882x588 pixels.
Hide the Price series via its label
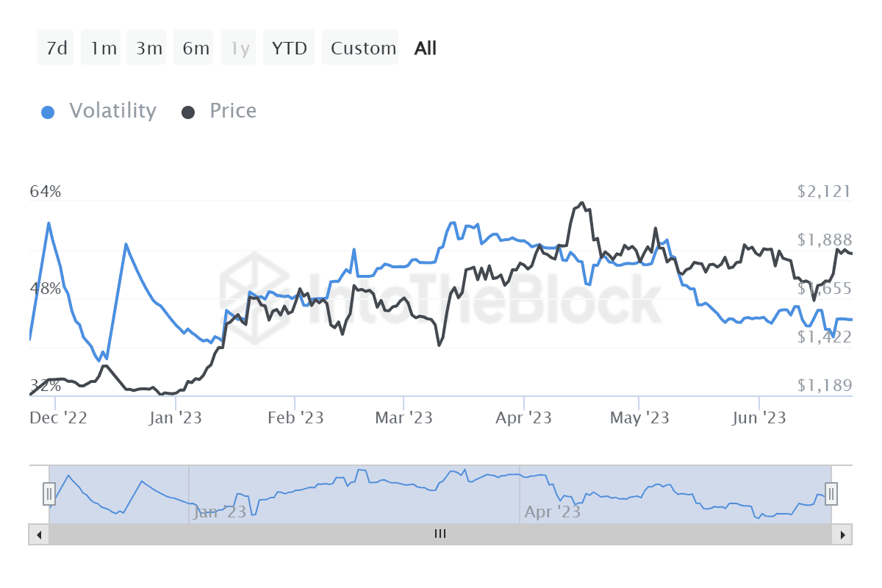click(x=233, y=111)
